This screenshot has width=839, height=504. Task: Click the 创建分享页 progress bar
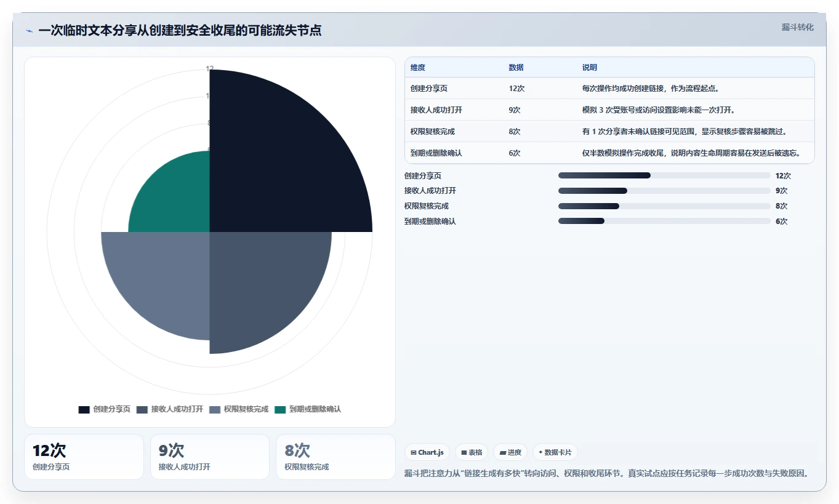(664, 175)
